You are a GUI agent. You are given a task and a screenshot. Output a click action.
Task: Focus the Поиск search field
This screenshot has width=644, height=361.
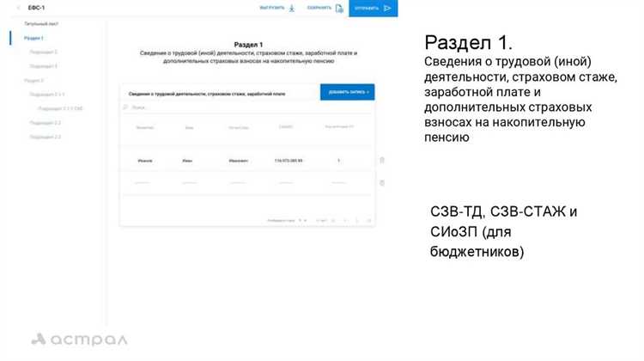coord(246,107)
